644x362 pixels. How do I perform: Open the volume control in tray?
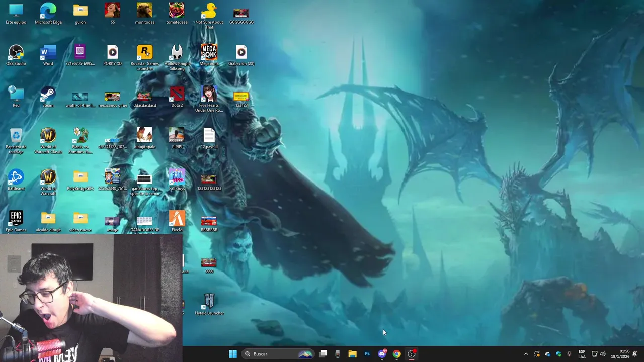(x=603, y=354)
